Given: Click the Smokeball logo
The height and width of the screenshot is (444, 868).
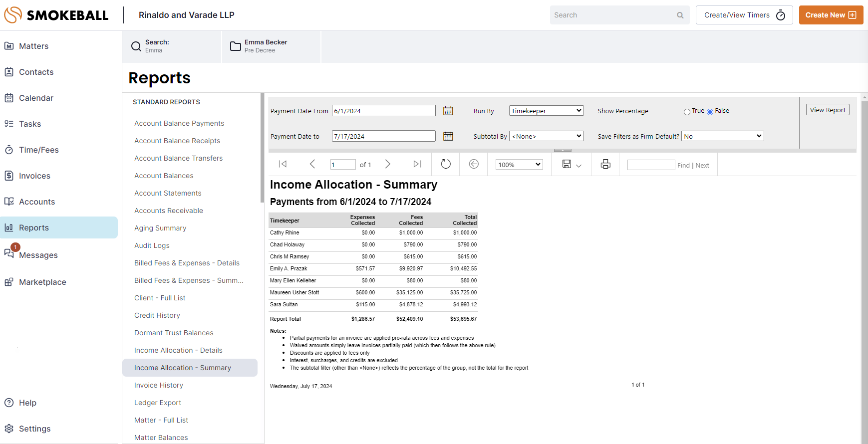Looking at the screenshot, I should pyautogui.click(x=56, y=15).
